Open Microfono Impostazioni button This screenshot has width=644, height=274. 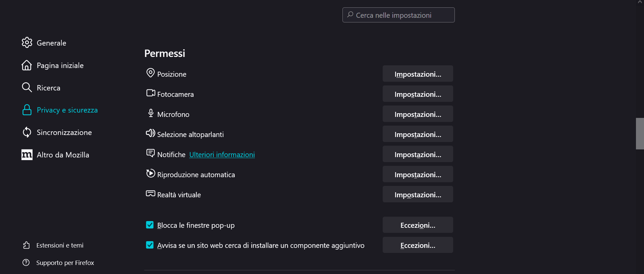418,114
